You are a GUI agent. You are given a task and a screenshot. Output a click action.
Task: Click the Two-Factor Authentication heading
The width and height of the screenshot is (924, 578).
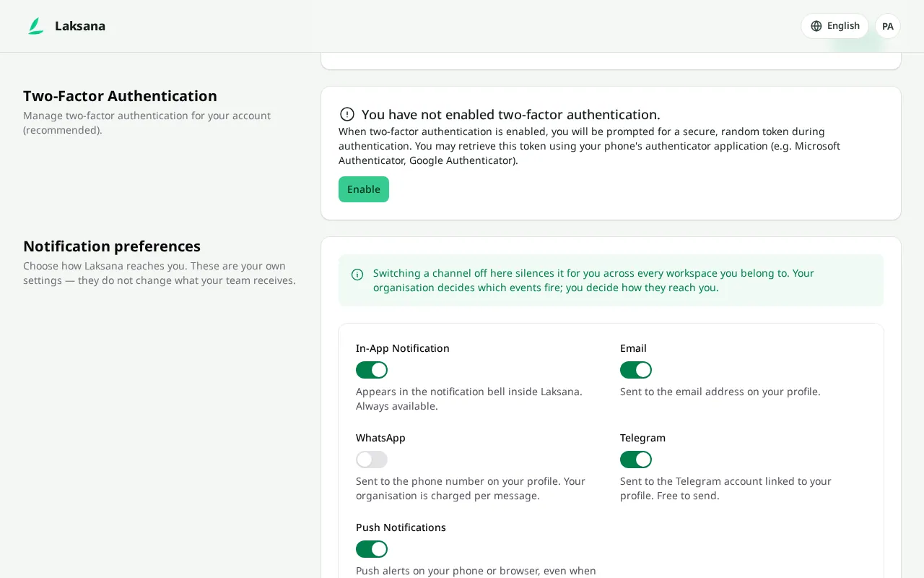[x=120, y=96]
